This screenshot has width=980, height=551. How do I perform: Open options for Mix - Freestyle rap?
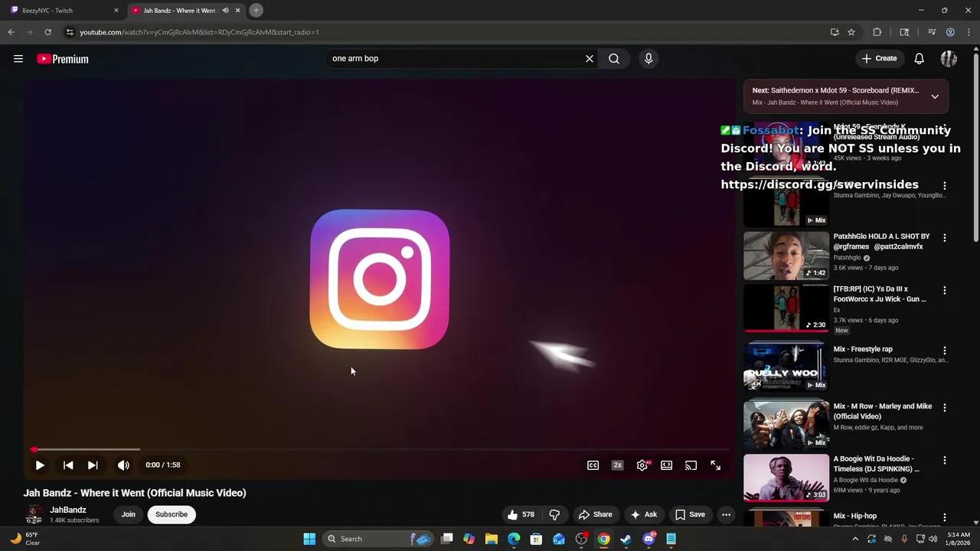(x=944, y=350)
